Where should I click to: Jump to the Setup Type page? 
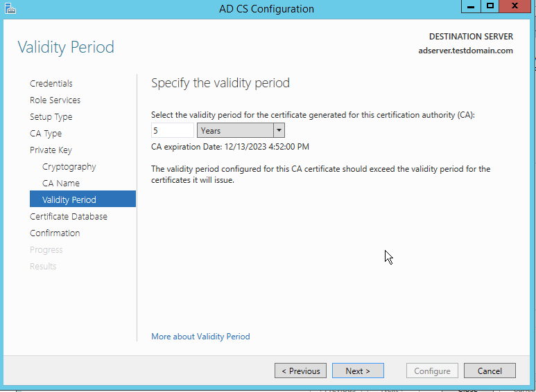tap(51, 117)
